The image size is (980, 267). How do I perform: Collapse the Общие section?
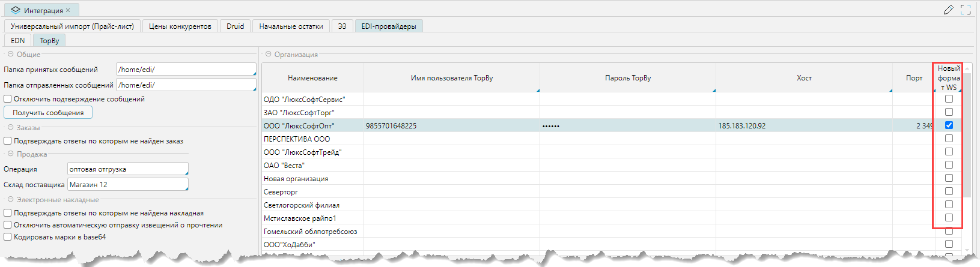pos(10,54)
